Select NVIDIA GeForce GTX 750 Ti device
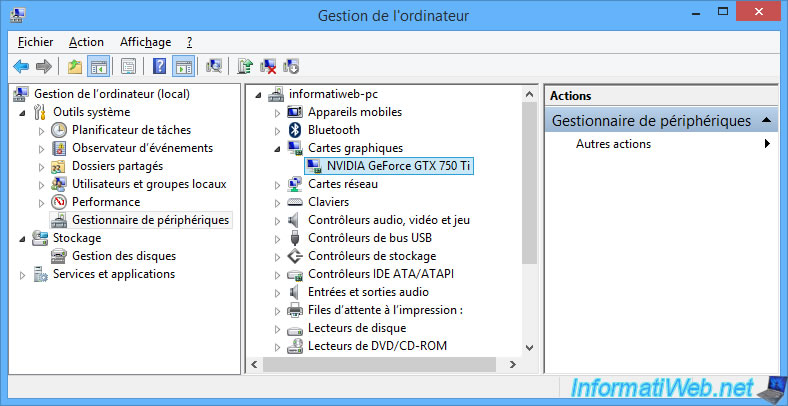This screenshot has height=406, width=788. [389, 165]
